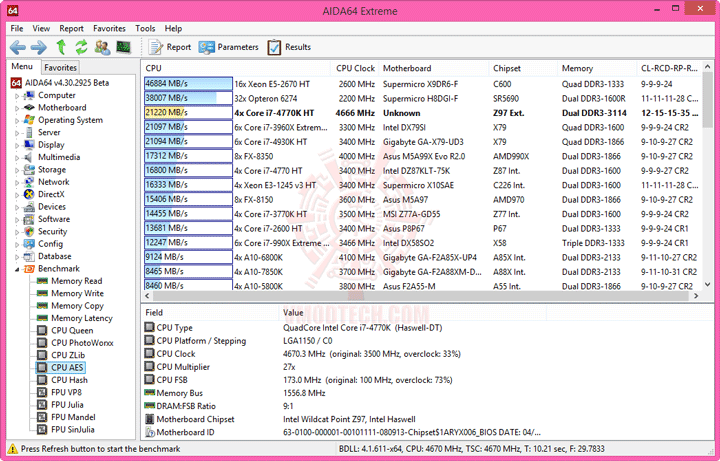
Task: Select the Storage tree icon
Action: pyautogui.click(x=29, y=169)
